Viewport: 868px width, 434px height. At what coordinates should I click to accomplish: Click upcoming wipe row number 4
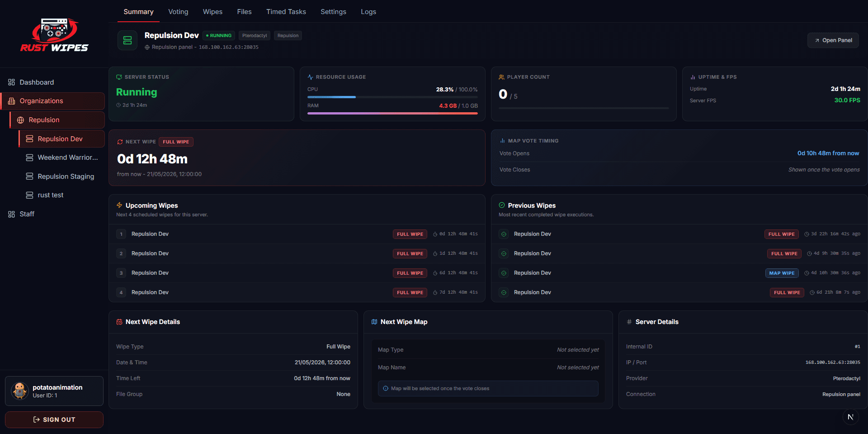[297, 292]
